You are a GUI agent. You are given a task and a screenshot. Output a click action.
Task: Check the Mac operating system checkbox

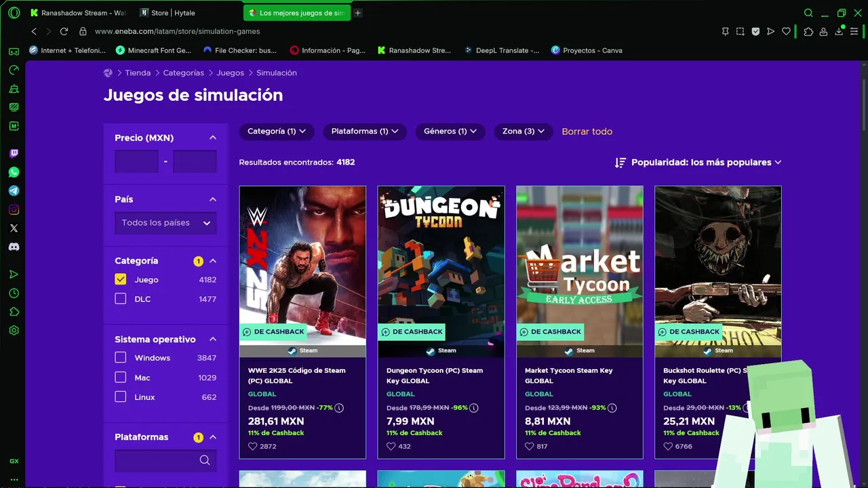click(121, 377)
